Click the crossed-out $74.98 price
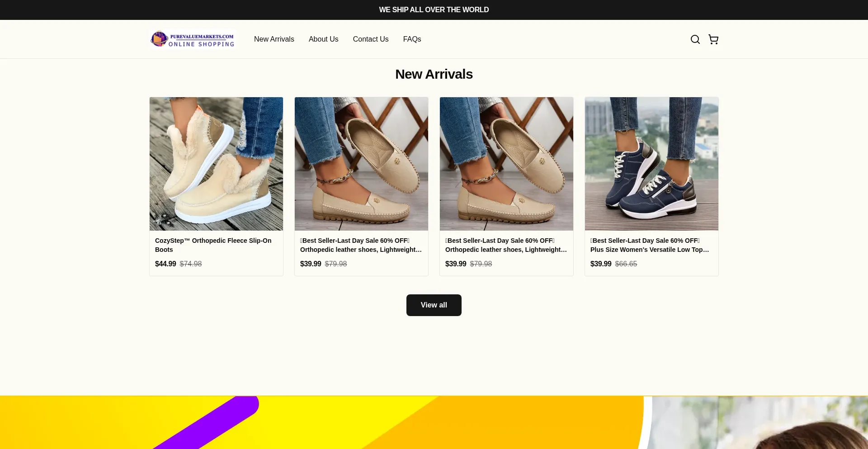Screen dimensions: 868x449 191,264
